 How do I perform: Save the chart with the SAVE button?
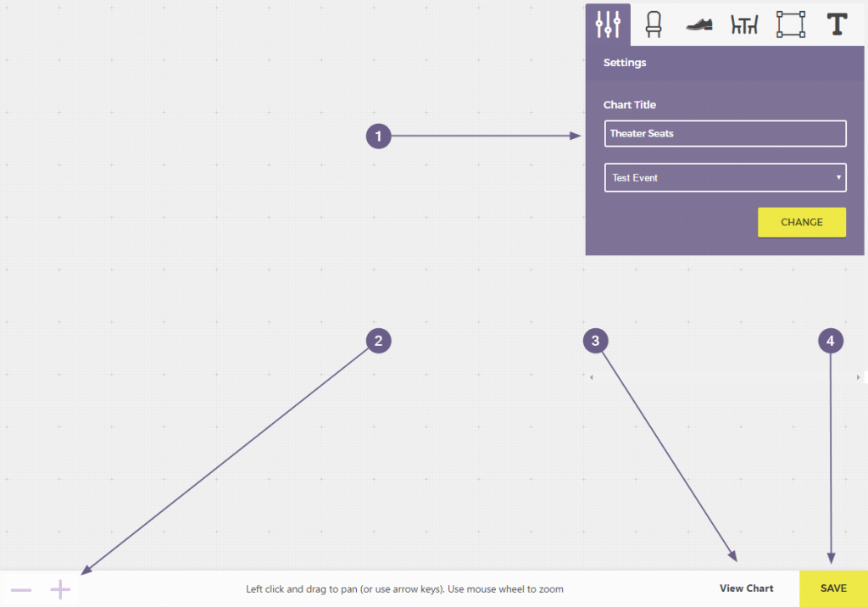832,588
